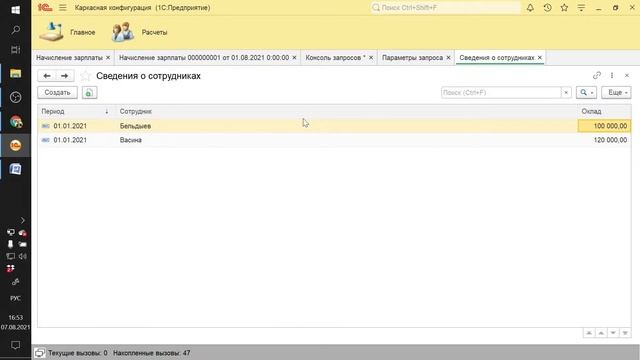Screen dimensions: 640x360
Task: Click the global search Ctrl+Shift+F field
Action: click(446, 7)
